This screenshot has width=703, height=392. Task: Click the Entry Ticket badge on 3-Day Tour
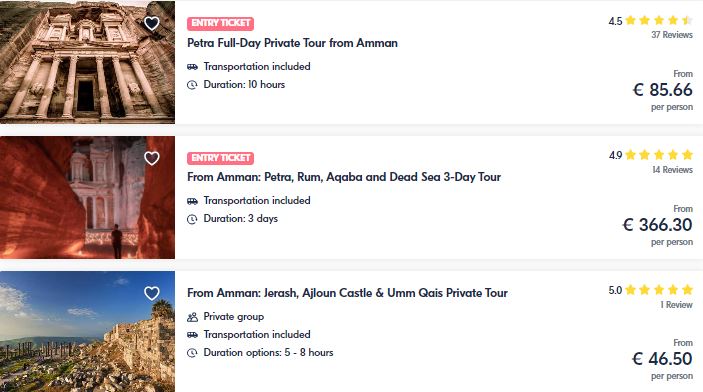pyautogui.click(x=221, y=158)
